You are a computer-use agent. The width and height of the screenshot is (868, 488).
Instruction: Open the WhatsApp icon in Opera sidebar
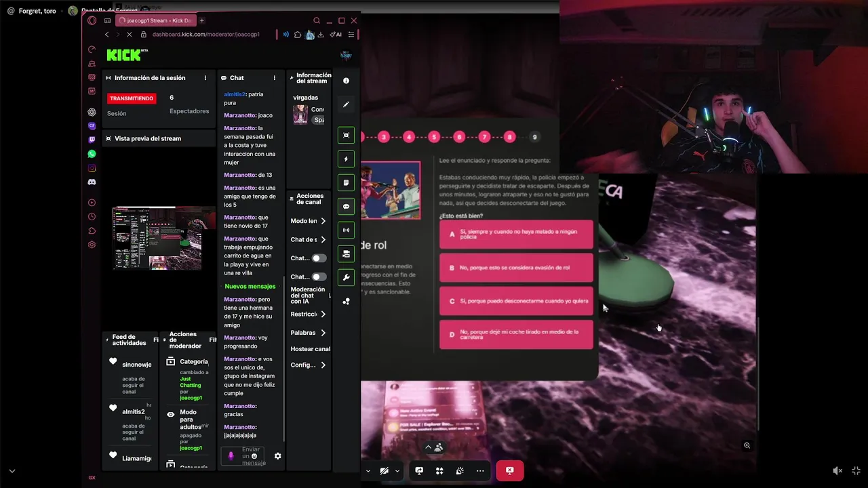click(x=92, y=154)
